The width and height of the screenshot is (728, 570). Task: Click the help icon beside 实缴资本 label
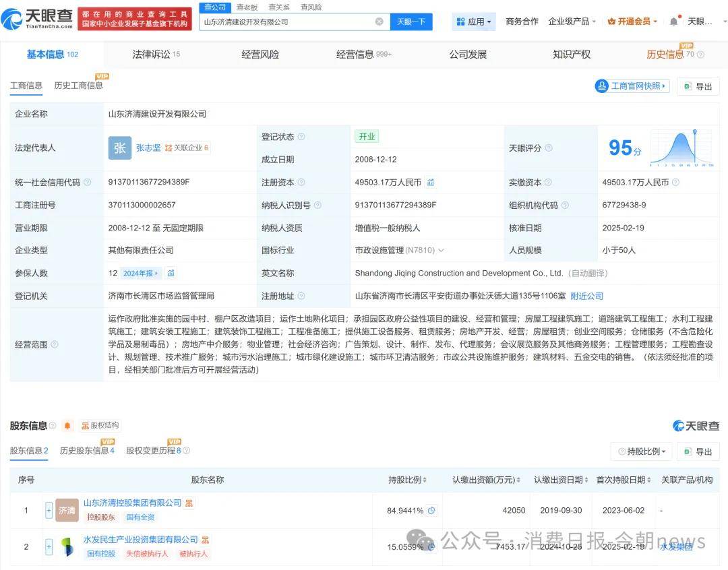548,182
